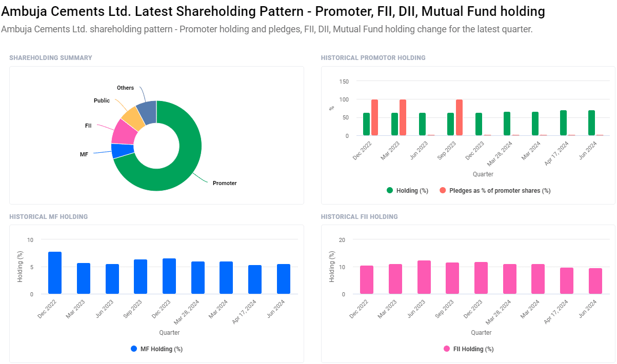
Task: Click the Dec 2022 bar in FII holding chart
Action: pos(367,280)
